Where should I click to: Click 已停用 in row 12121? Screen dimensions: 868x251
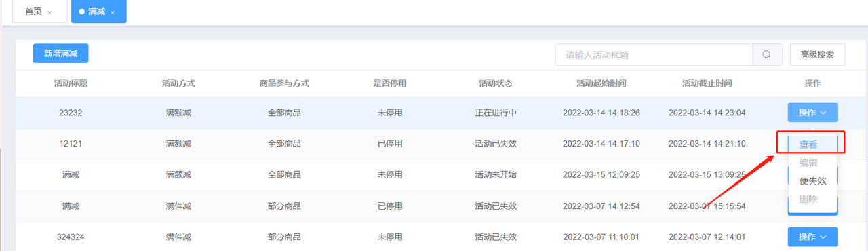click(x=390, y=144)
